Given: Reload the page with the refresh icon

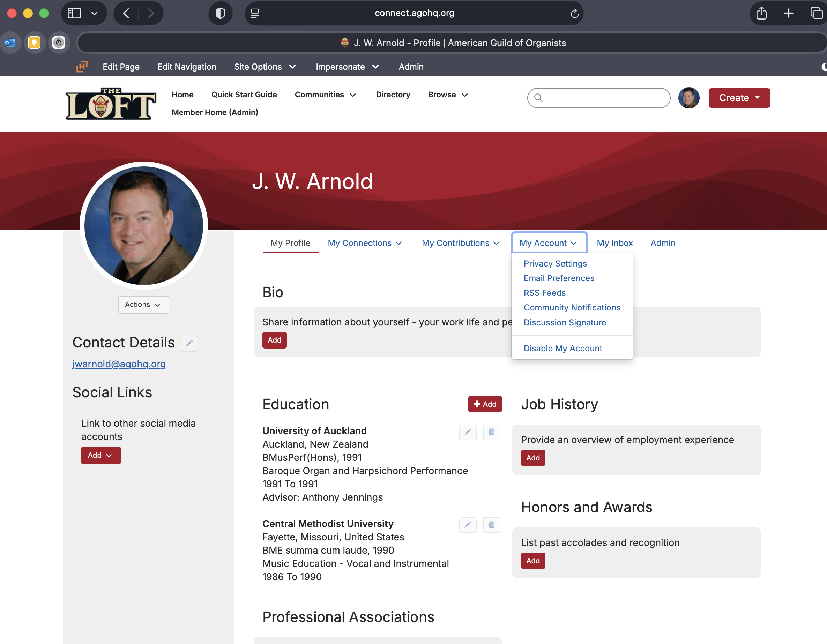Looking at the screenshot, I should pyautogui.click(x=574, y=13).
